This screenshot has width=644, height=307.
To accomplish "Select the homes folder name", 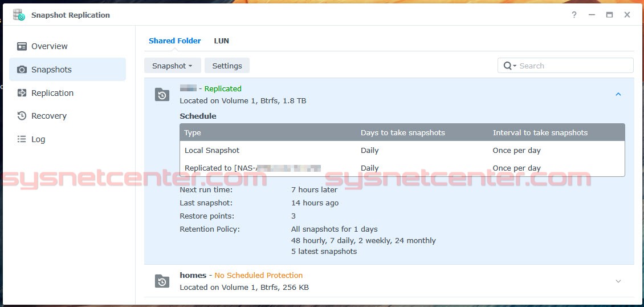I will [x=193, y=276].
